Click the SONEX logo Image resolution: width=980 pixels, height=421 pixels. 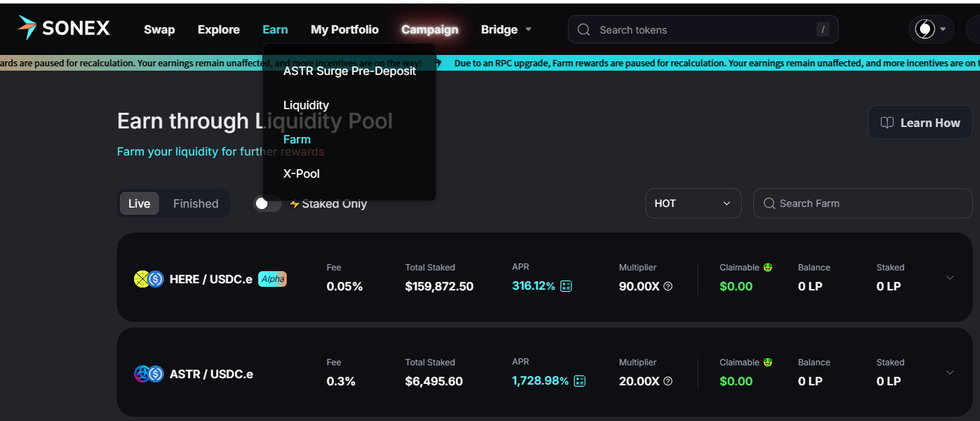pyautogui.click(x=64, y=29)
